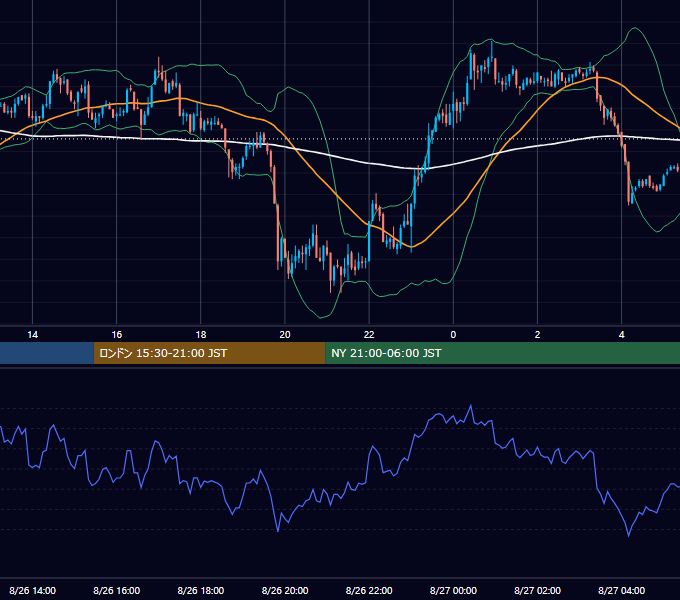Click the 8/26 22:00 indicator axis label
Viewport: 680px width, 600px height.
coord(369,590)
